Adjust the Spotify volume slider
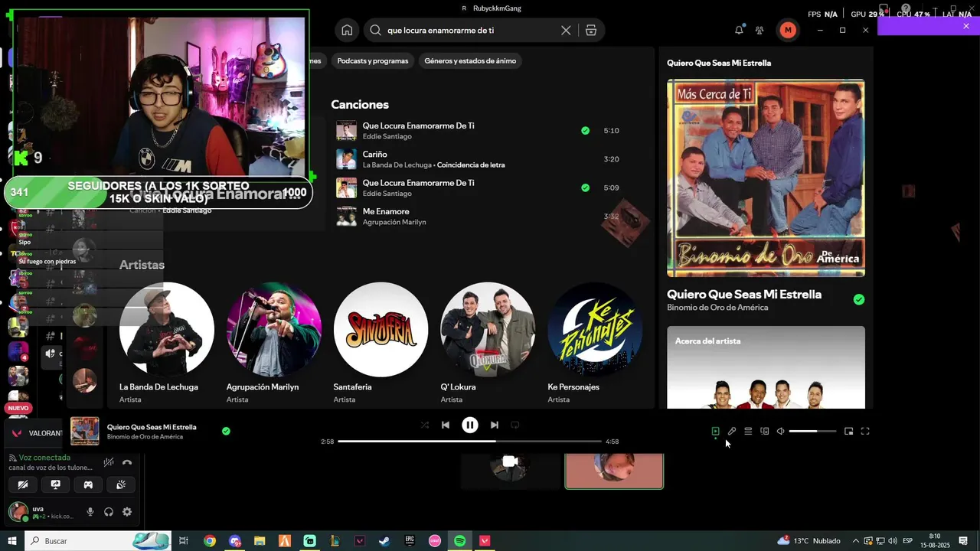The height and width of the screenshot is (551, 980). (x=812, y=431)
